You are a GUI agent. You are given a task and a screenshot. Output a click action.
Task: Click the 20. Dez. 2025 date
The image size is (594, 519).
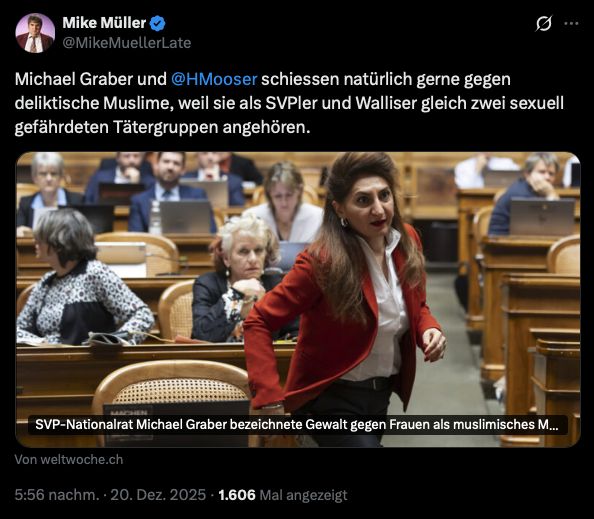pos(158,495)
